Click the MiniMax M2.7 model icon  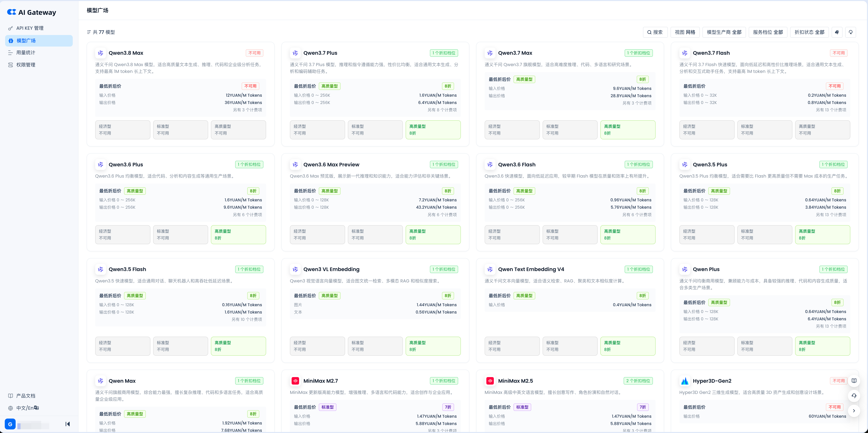tap(295, 381)
